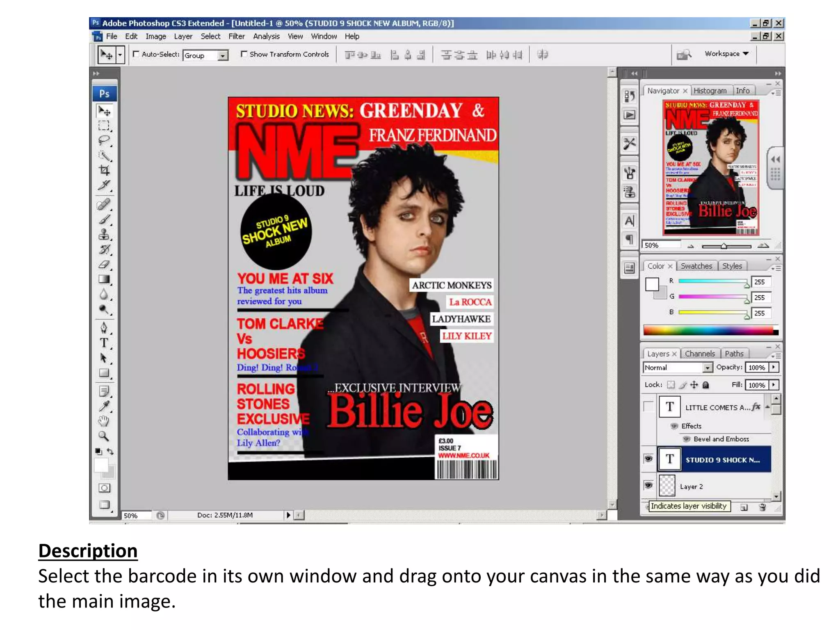Select the Hand tool
Screen dimensions: 840x630
104,421
